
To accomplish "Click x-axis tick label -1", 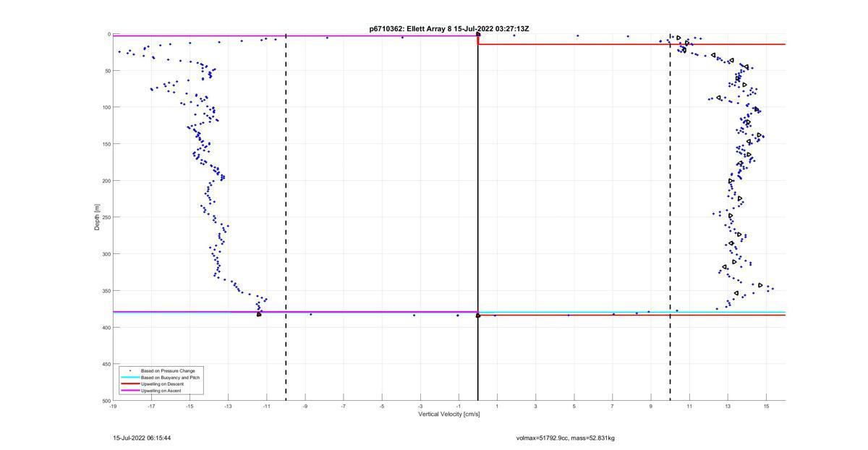I will pyautogui.click(x=459, y=406).
